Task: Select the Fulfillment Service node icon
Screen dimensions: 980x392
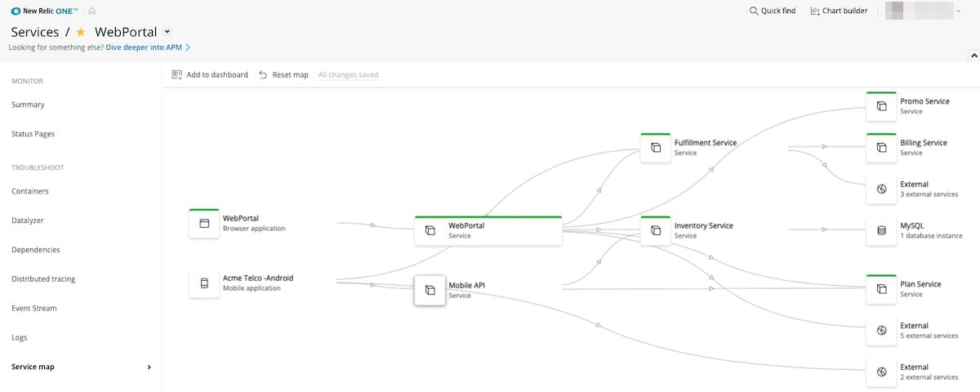Action: (656, 147)
